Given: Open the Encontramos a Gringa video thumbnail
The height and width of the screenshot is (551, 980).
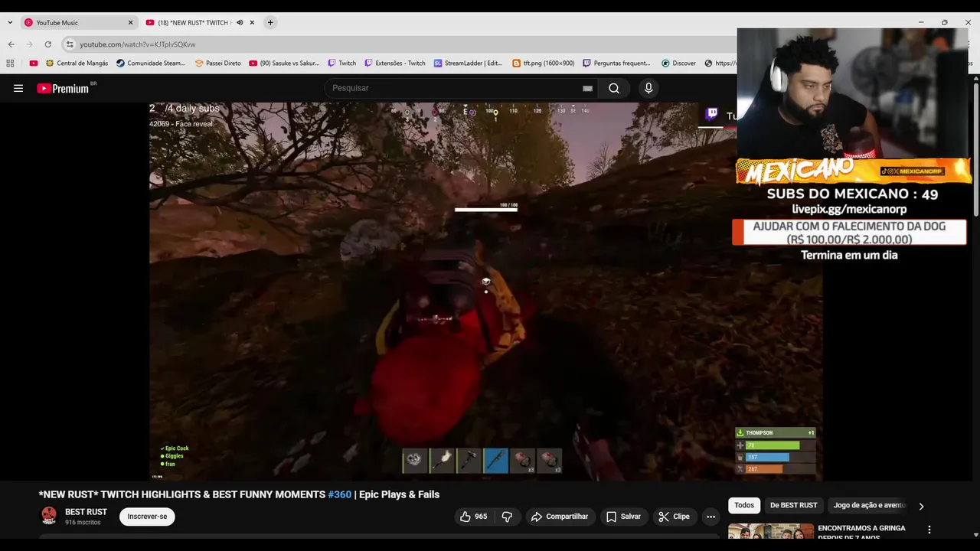Looking at the screenshot, I should (771, 532).
